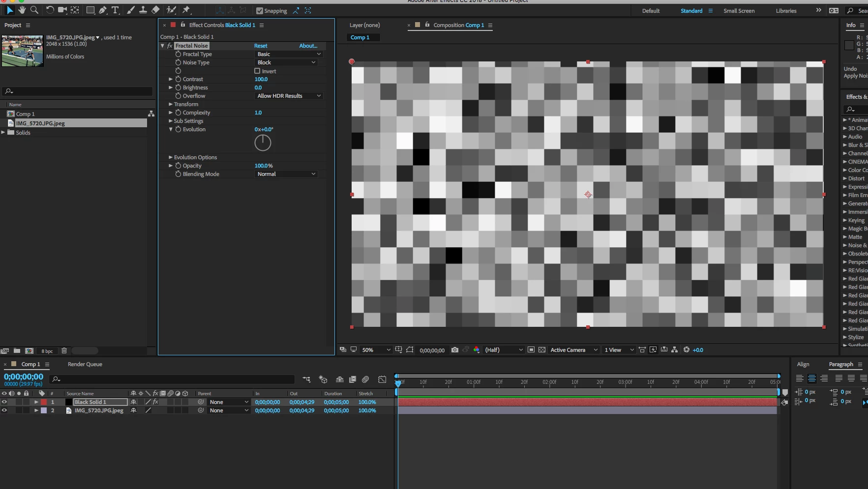
Task: Open the Composition Flowchart from viewer bar
Action: point(675,350)
